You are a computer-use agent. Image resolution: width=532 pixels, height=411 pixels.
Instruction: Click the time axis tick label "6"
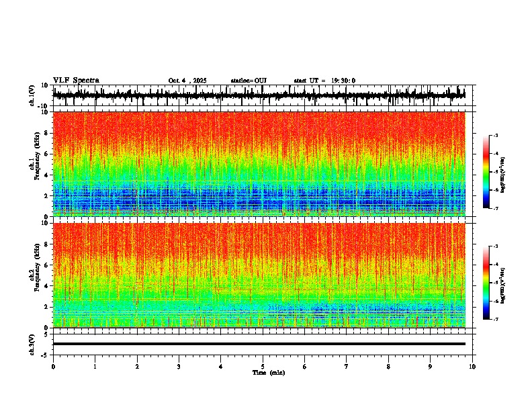pyautogui.click(x=305, y=367)
